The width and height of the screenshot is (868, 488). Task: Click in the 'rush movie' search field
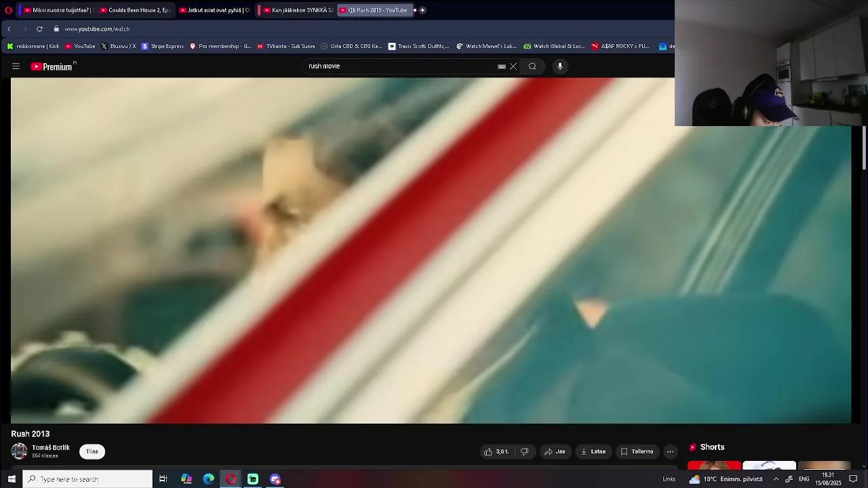pos(400,66)
